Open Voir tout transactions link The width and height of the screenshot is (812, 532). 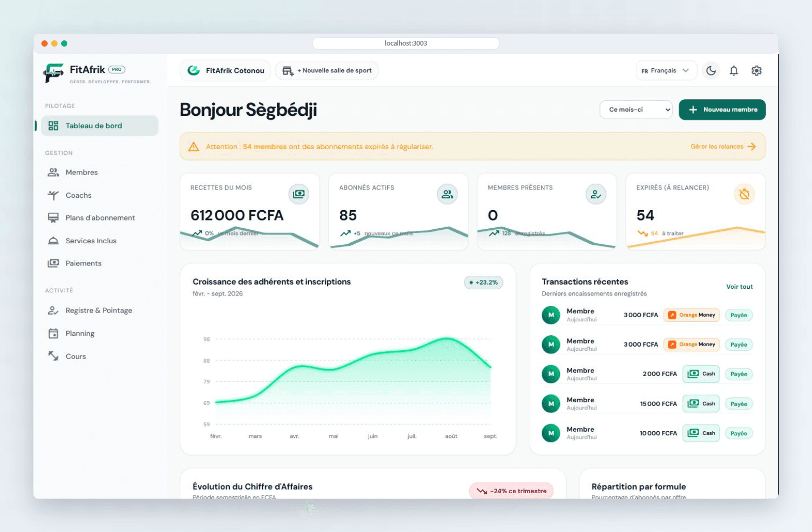pyautogui.click(x=740, y=287)
